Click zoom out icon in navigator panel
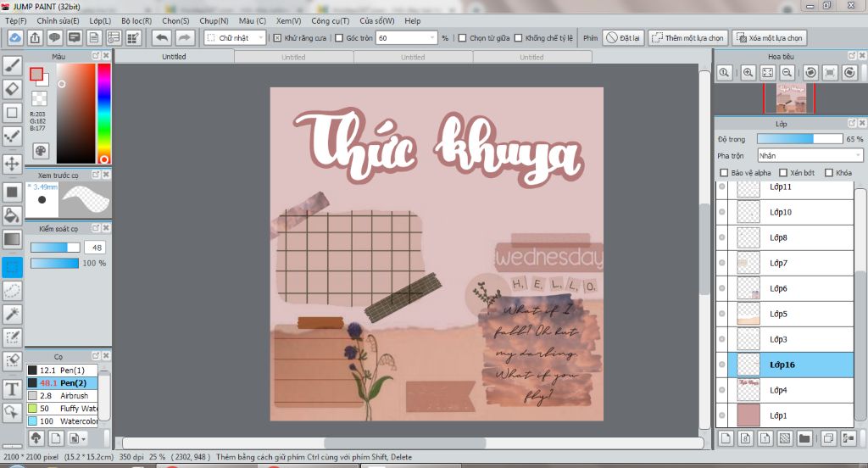Viewport: 868px width, 468px height. coord(787,73)
